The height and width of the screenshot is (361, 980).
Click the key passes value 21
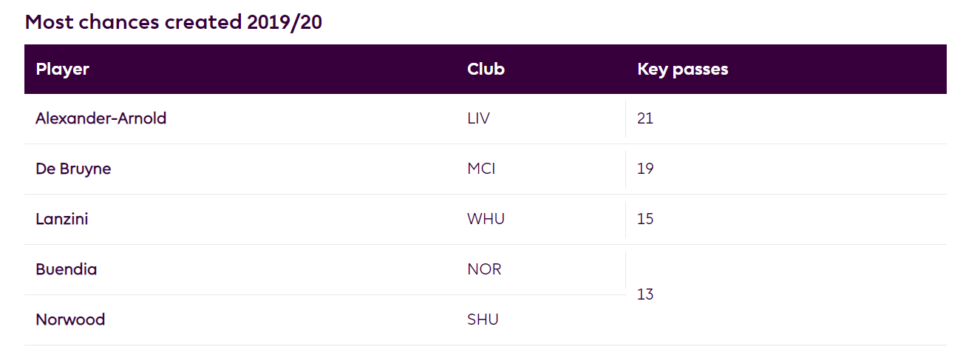645,118
